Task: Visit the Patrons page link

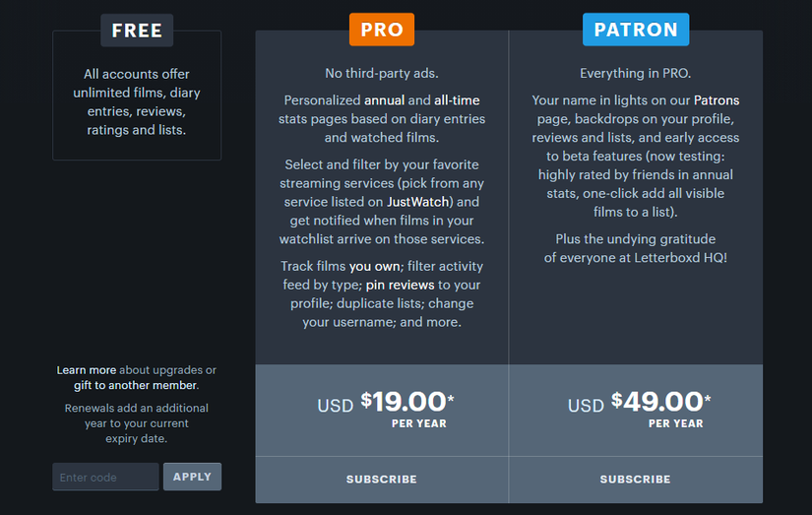Action: click(x=717, y=100)
